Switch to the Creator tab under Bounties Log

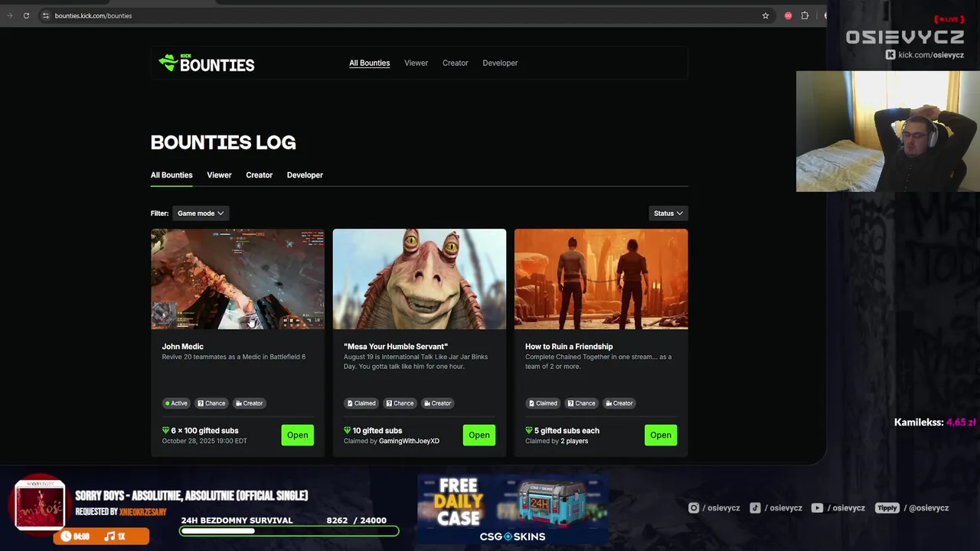pos(259,175)
